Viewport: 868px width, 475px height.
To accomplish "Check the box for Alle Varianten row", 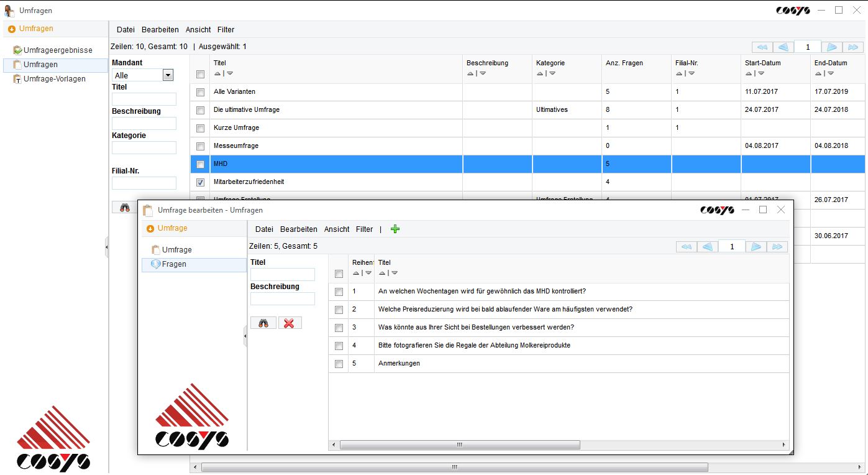I will 200,93.
